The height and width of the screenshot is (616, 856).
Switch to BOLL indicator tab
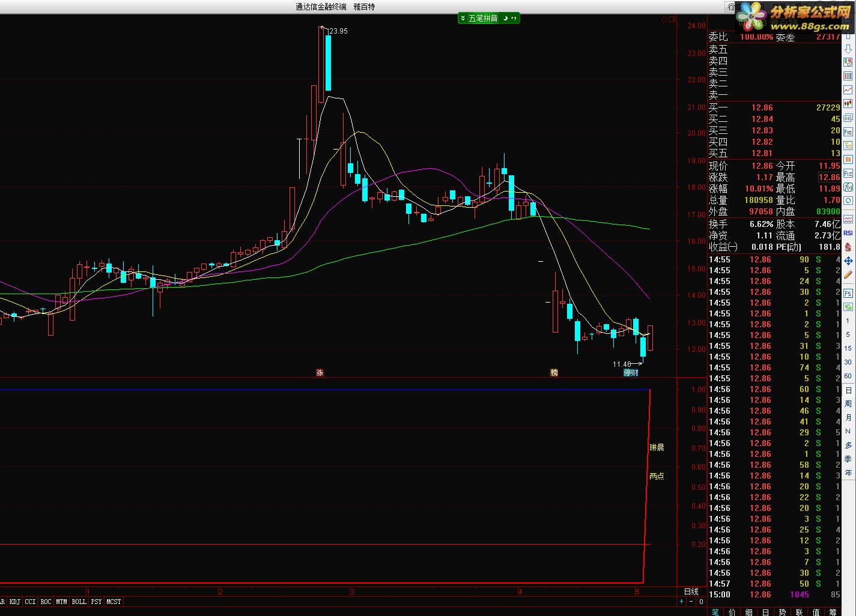[79, 602]
